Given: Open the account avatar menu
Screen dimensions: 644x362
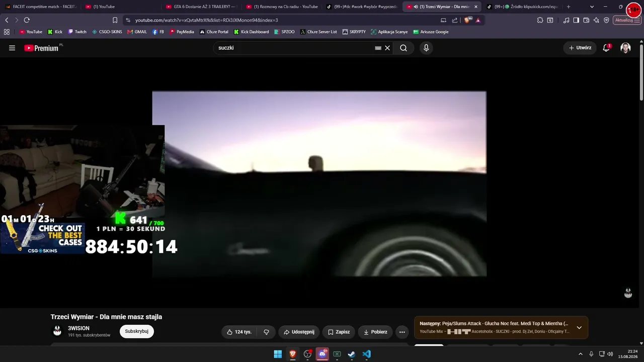Looking at the screenshot, I should tap(625, 48).
